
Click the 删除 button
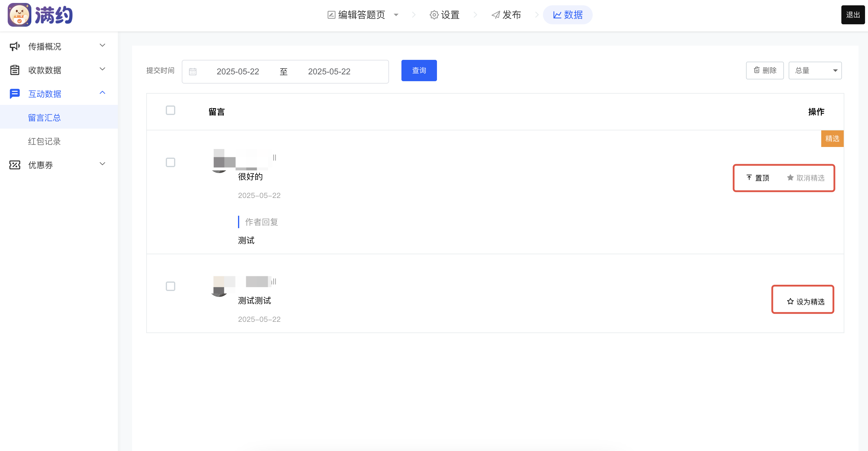pyautogui.click(x=765, y=71)
